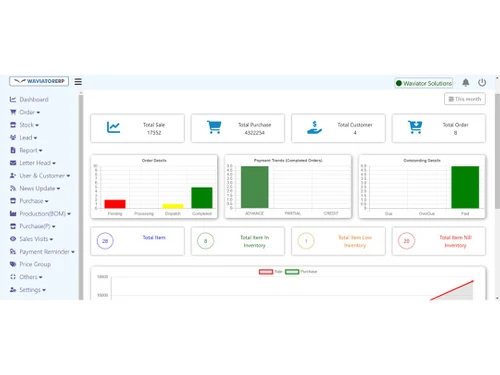
Task: Click the Total Order cart-plus icon
Action: (x=415, y=127)
